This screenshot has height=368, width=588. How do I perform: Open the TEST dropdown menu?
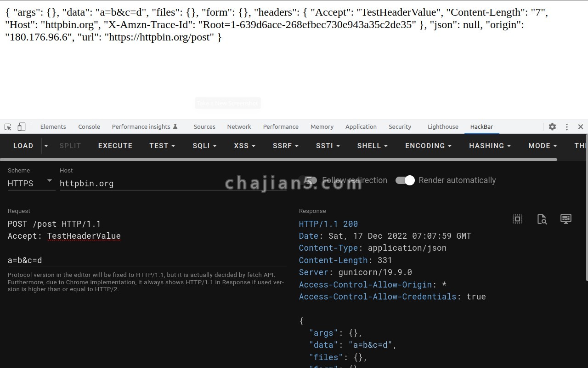(162, 146)
